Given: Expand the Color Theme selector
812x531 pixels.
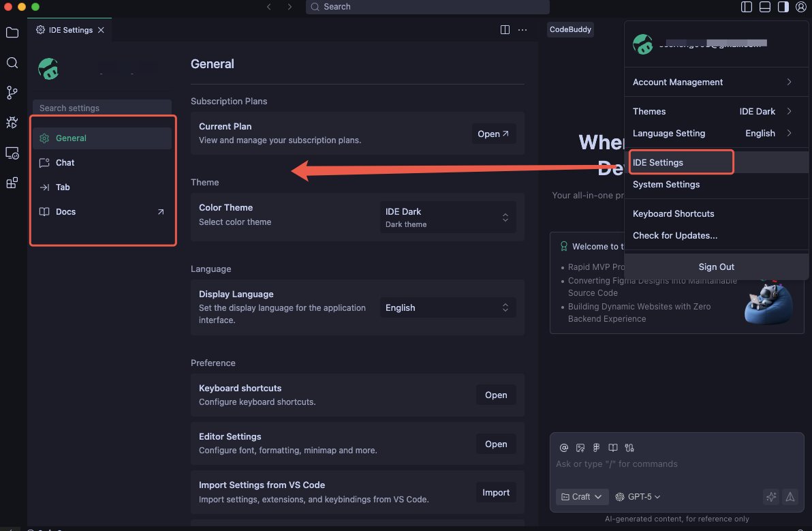Looking at the screenshot, I should click(x=448, y=217).
